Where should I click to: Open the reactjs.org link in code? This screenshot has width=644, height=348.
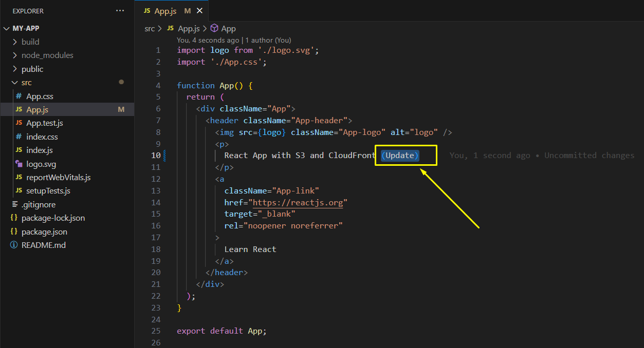(x=298, y=202)
